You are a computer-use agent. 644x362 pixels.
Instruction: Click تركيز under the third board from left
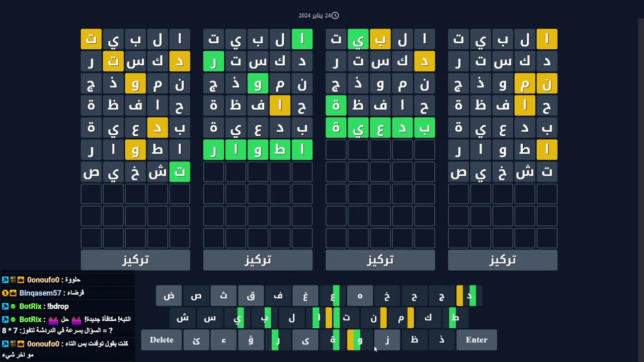tap(380, 260)
